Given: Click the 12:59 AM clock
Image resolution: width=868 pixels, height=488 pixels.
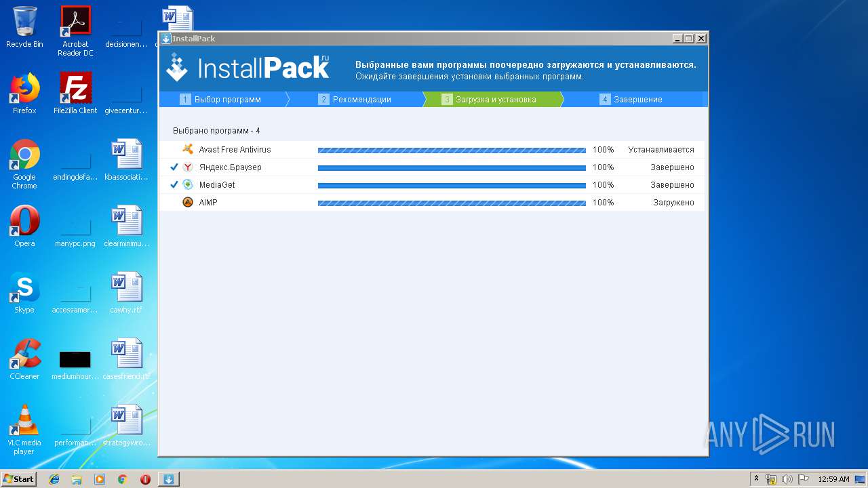Looking at the screenshot, I should [833, 479].
